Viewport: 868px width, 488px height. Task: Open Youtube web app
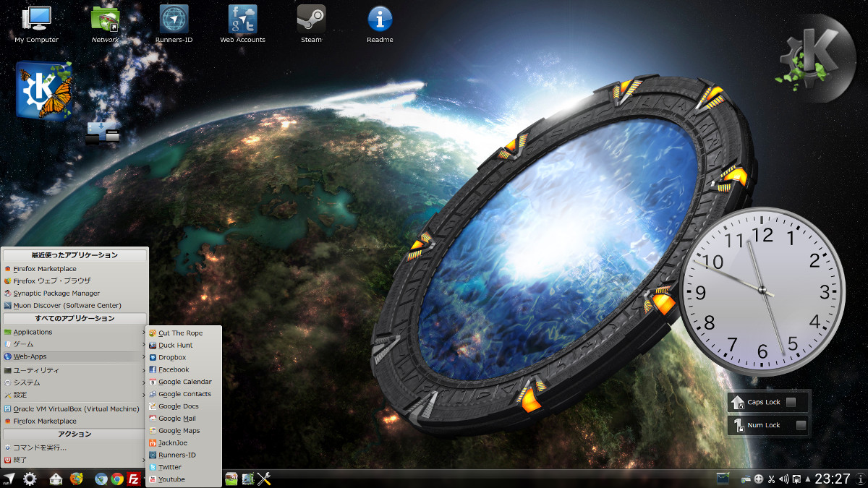(x=184, y=479)
